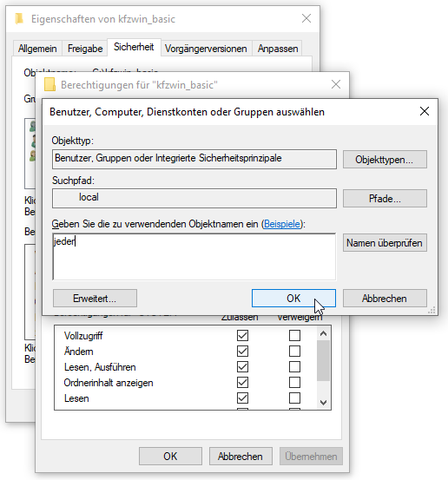The height and width of the screenshot is (480, 448).
Task: Open the Pfade... location chooser
Action: click(385, 199)
